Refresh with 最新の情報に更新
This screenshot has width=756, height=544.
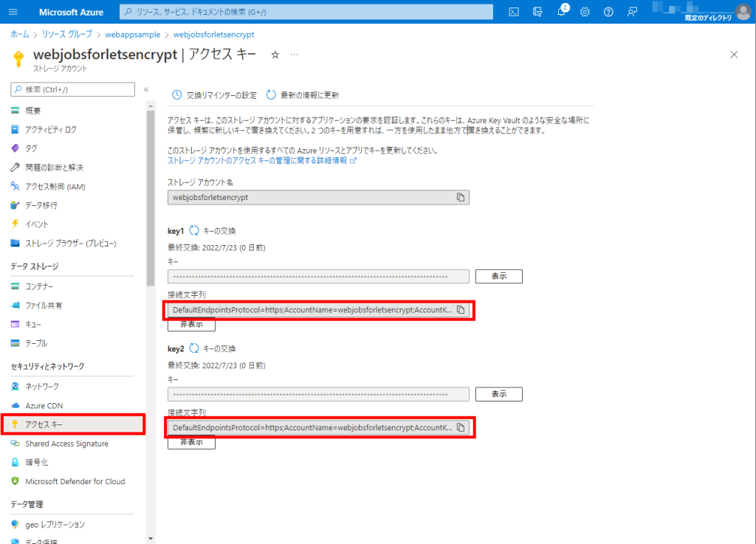(303, 95)
